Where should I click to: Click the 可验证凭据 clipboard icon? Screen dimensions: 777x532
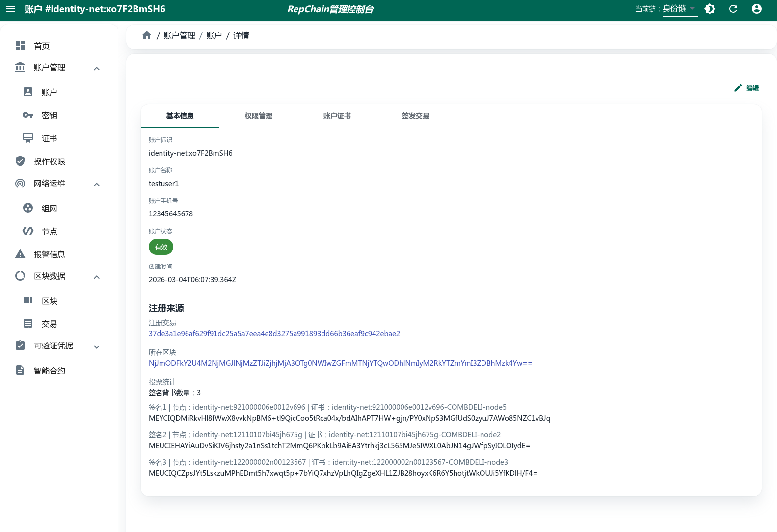point(20,346)
